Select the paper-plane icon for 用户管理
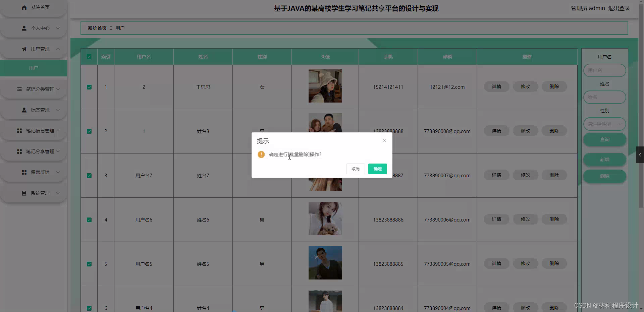The height and width of the screenshot is (312, 644). pos(24,49)
